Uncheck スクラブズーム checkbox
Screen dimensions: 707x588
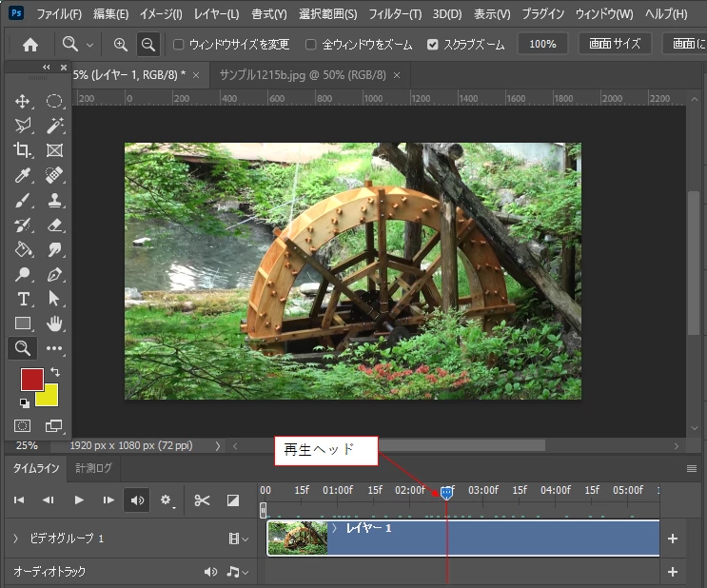click(x=432, y=44)
